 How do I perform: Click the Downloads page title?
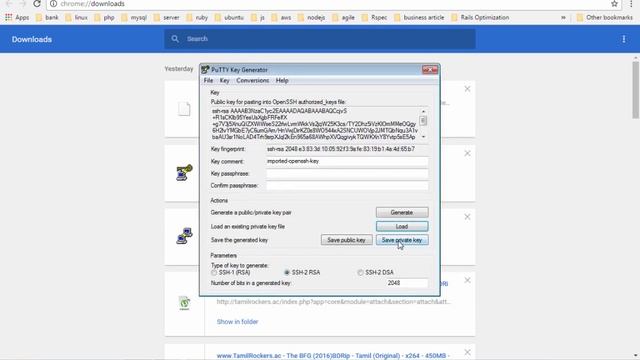point(32,39)
